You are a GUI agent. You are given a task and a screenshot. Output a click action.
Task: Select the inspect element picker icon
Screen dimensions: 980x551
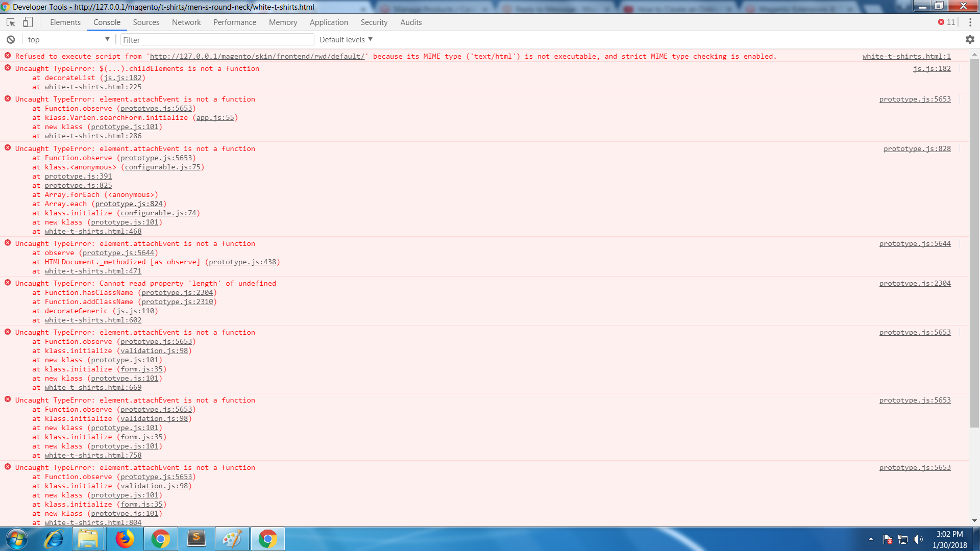(10, 22)
